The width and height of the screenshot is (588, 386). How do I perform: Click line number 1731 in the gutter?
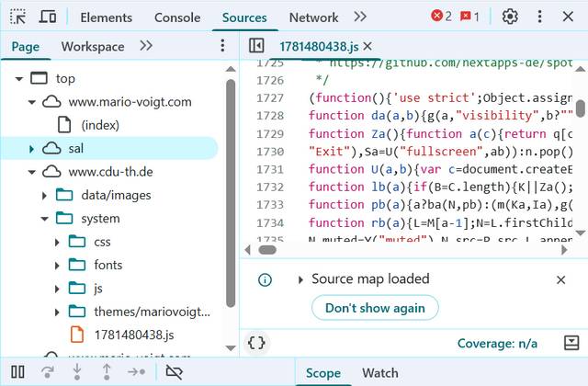[270, 169]
